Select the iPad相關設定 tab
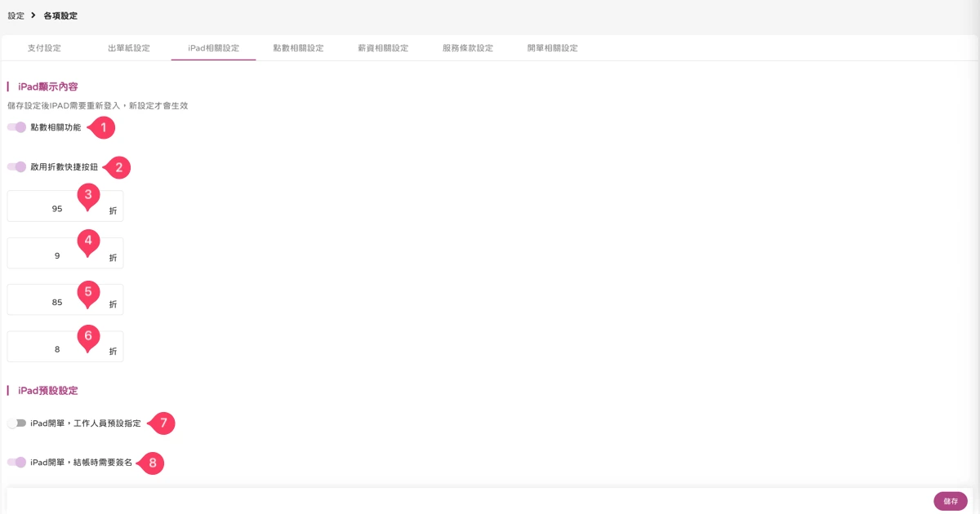Screen dimensions: 980x514 [x=213, y=48]
